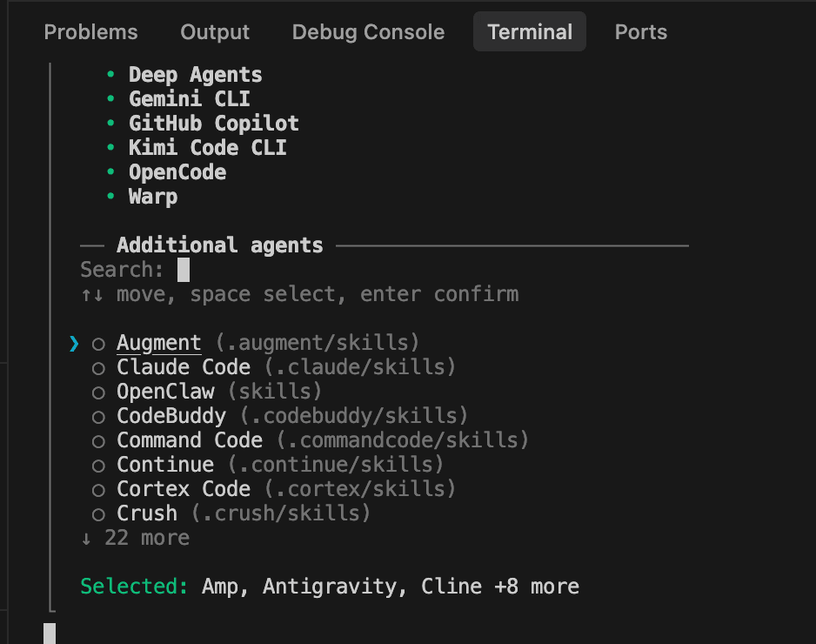Click the down arrow next to 22 more
This screenshot has height=644, width=816.
[x=86, y=539]
